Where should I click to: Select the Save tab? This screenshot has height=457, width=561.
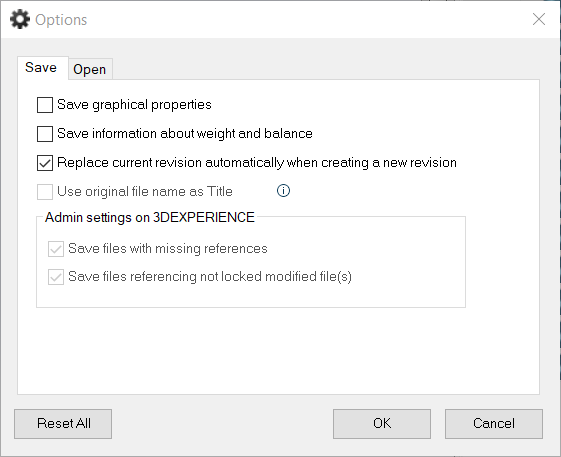[x=42, y=68]
